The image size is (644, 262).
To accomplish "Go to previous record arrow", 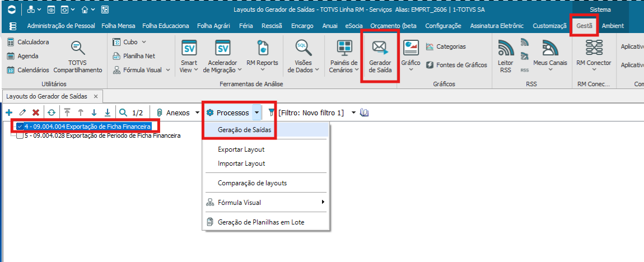I will [x=81, y=113].
